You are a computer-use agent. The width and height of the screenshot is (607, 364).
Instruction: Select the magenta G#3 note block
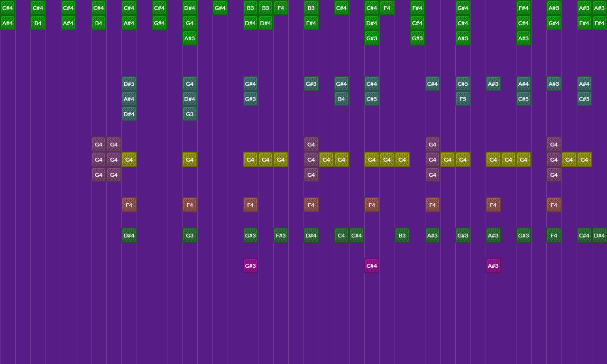click(x=250, y=265)
